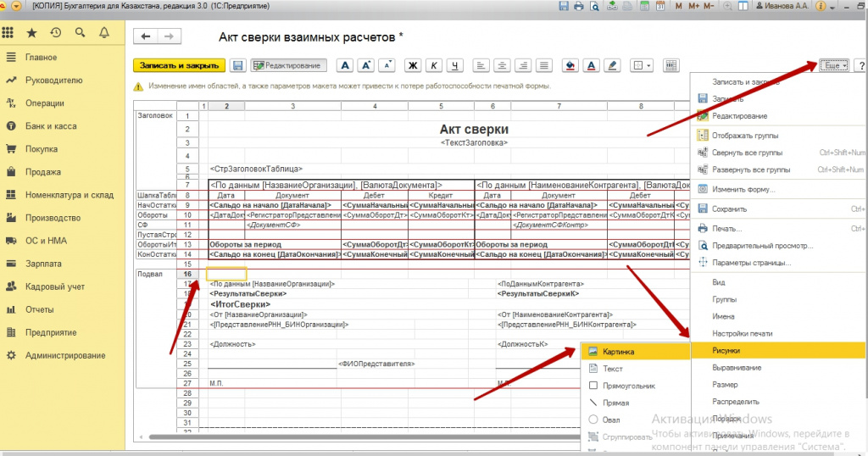
Task: Open the search magnifier in sections panel
Action: 81,33
